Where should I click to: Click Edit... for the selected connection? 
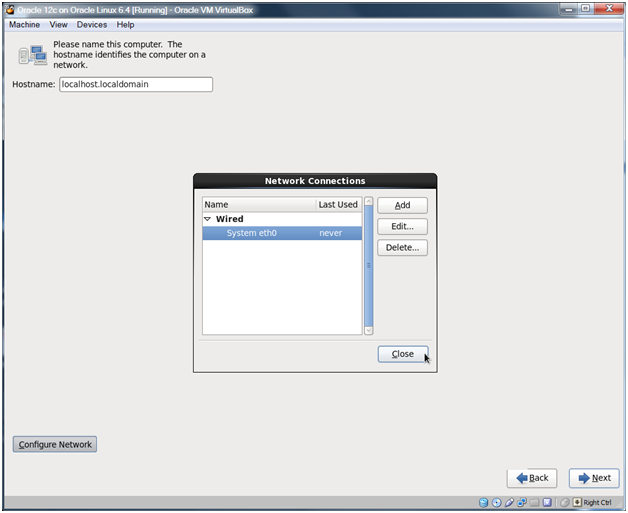click(402, 226)
